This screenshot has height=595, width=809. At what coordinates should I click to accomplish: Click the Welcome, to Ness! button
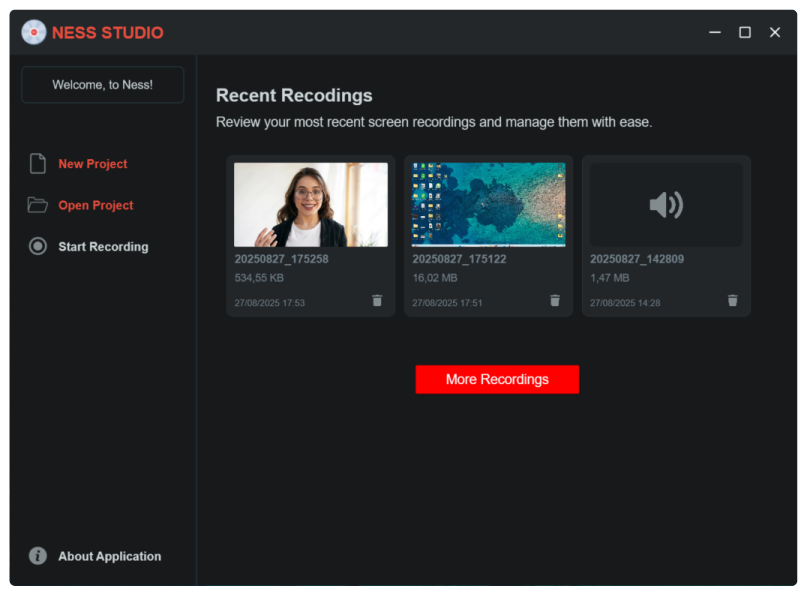click(102, 84)
